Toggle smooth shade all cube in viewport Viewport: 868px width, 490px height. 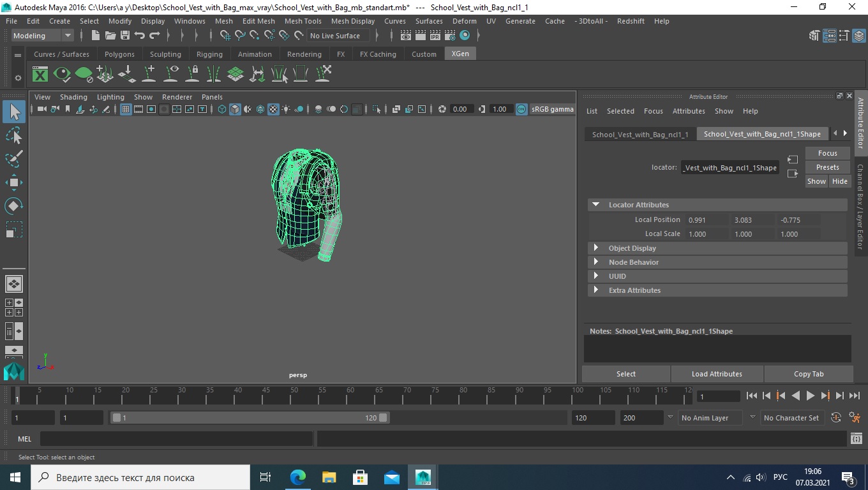click(x=235, y=109)
